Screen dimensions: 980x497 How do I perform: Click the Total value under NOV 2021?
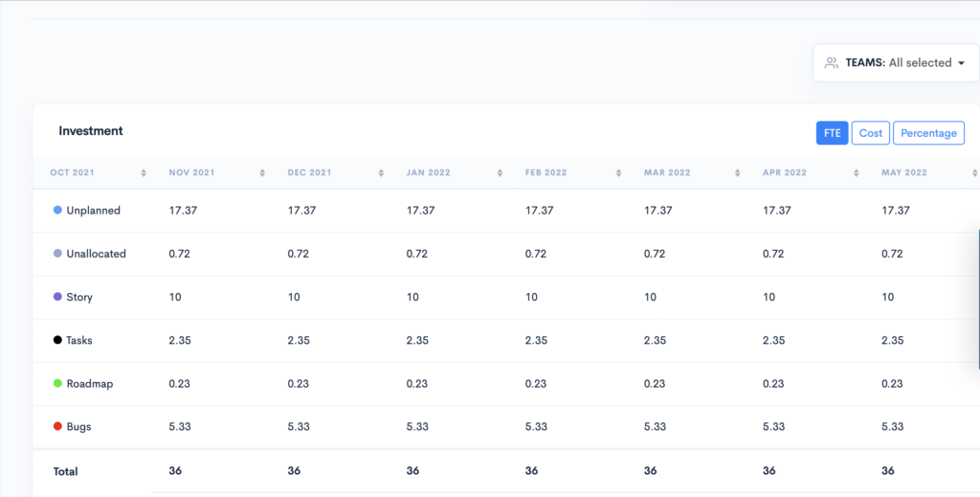175,470
